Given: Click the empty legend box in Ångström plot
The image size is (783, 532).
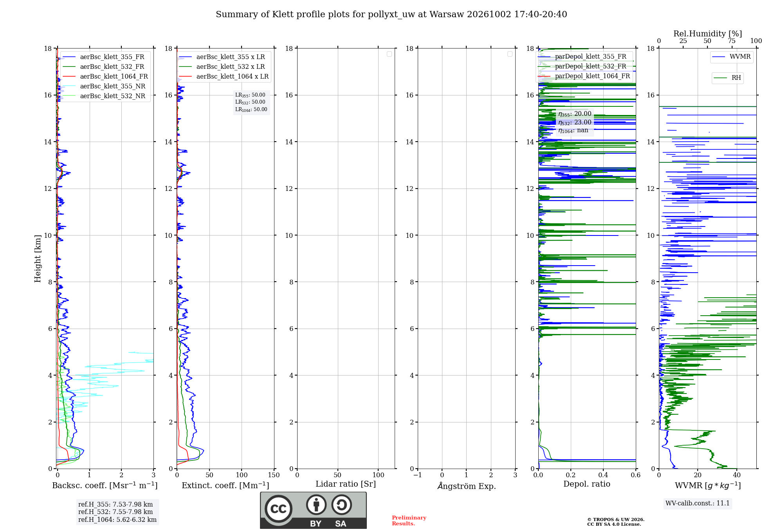Looking at the screenshot, I should (x=510, y=54).
